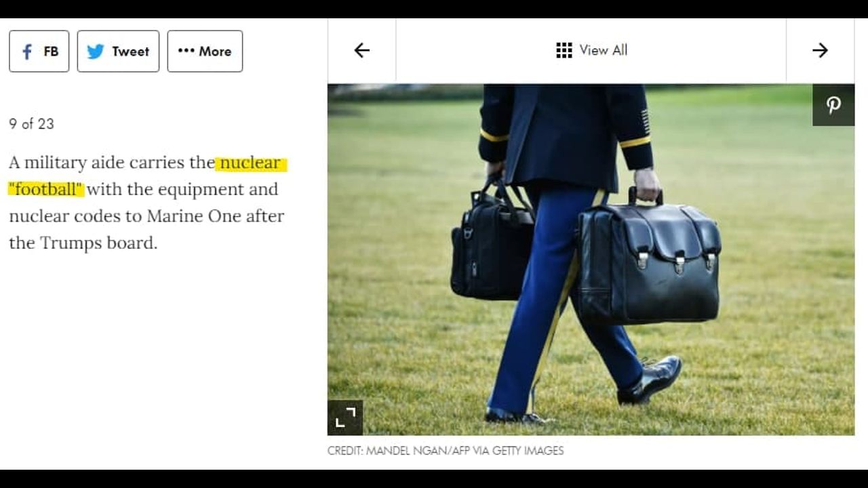Click the leather briefcase with metal clasps
868x488 pixels.
click(648, 261)
